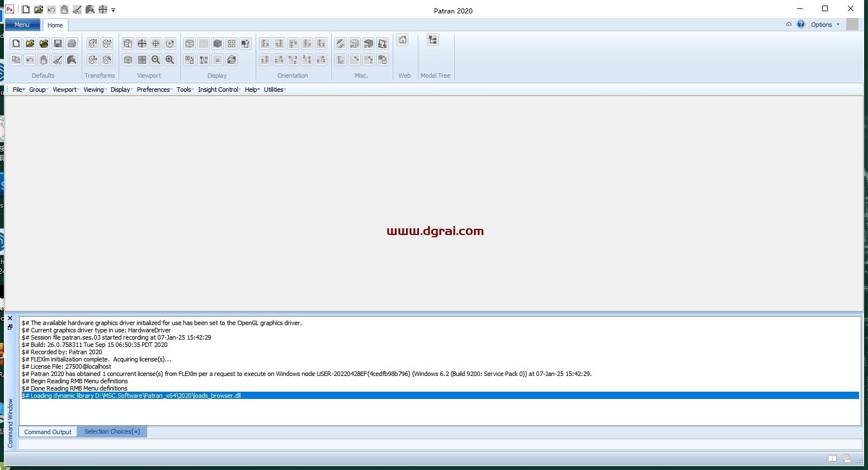This screenshot has height=470, width=868.
Task: Open the File dropdown menu
Action: [x=19, y=90]
